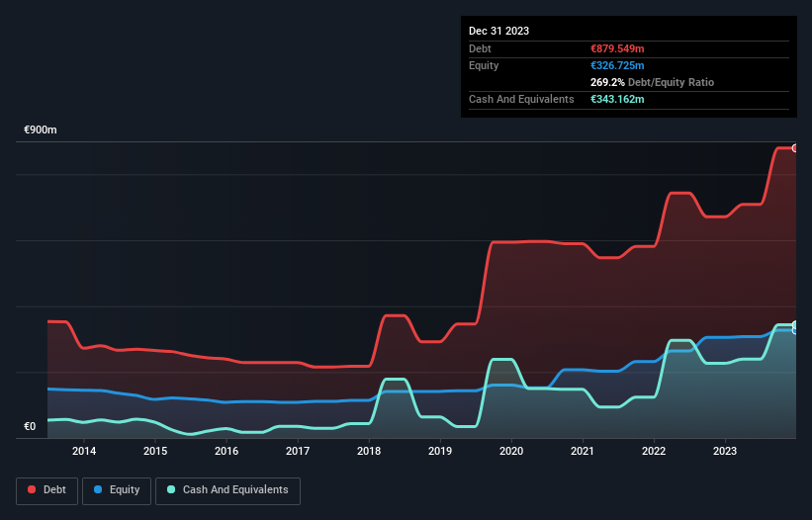Click the €900m y-axis label
Image resolution: width=812 pixels, height=520 pixels.
41,130
